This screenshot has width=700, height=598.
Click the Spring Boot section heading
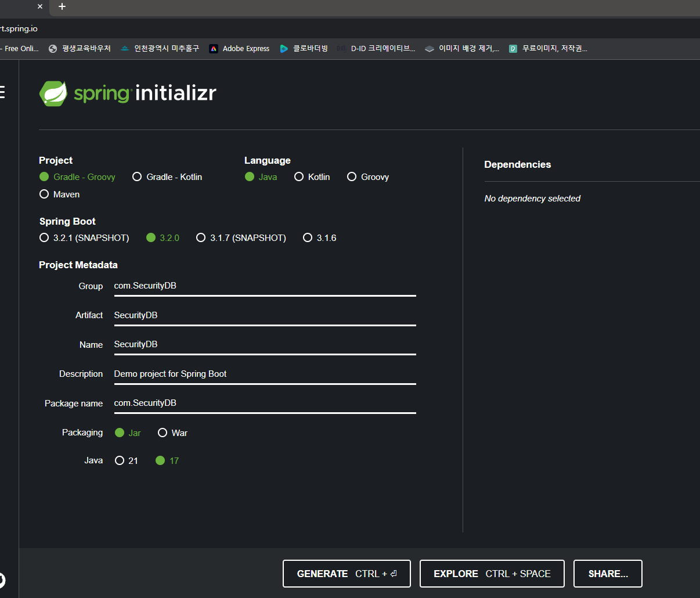pyautogui.click(x=67, y=222)
